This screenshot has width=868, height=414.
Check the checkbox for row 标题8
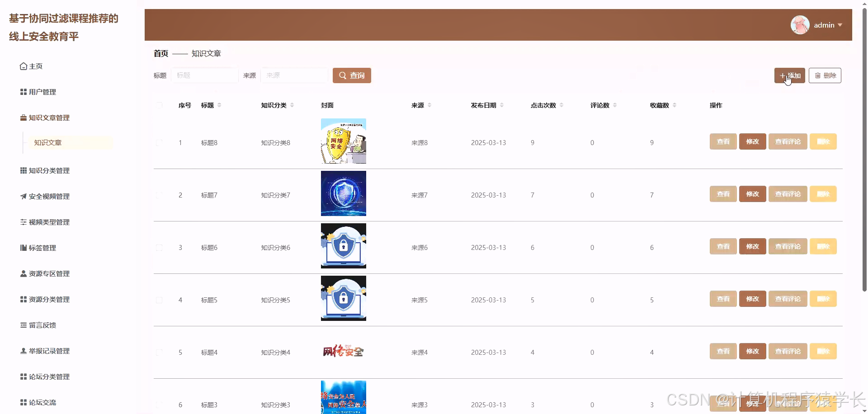(x=159, y=142)
